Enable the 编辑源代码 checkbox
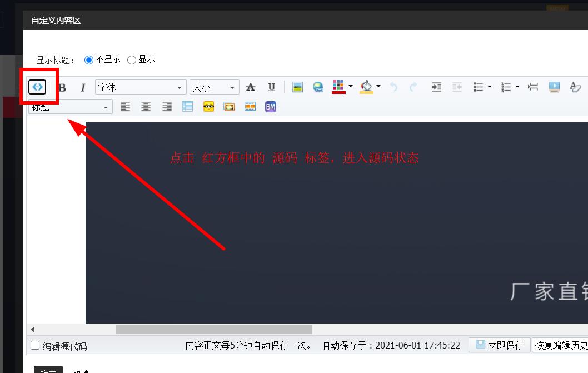This screenshot has width=588, height=373. 34,345
